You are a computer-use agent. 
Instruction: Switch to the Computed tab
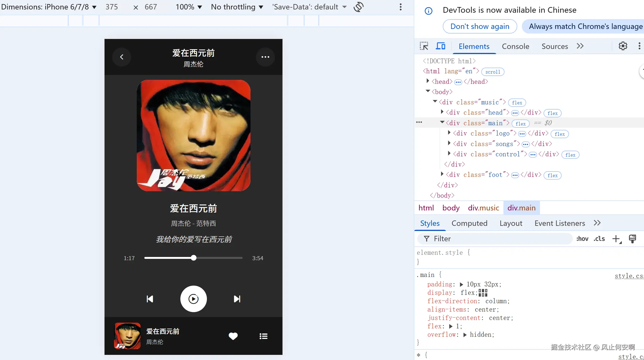[469, 223]
